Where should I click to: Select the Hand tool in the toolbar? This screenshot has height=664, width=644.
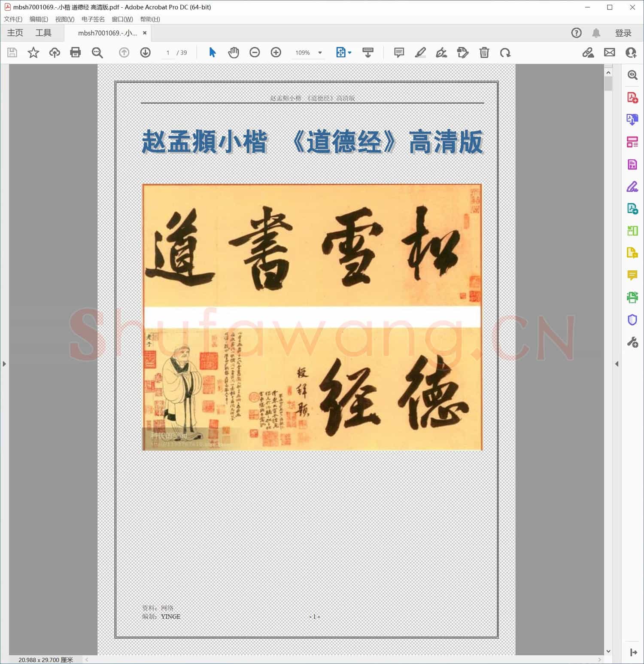[234, 52]
